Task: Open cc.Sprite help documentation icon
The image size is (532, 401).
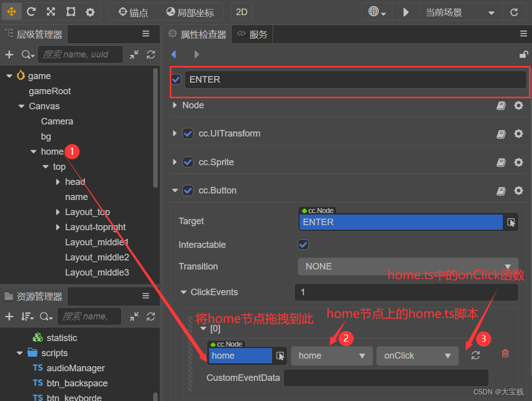Action: pyautogui.click(x=501, y=162)
